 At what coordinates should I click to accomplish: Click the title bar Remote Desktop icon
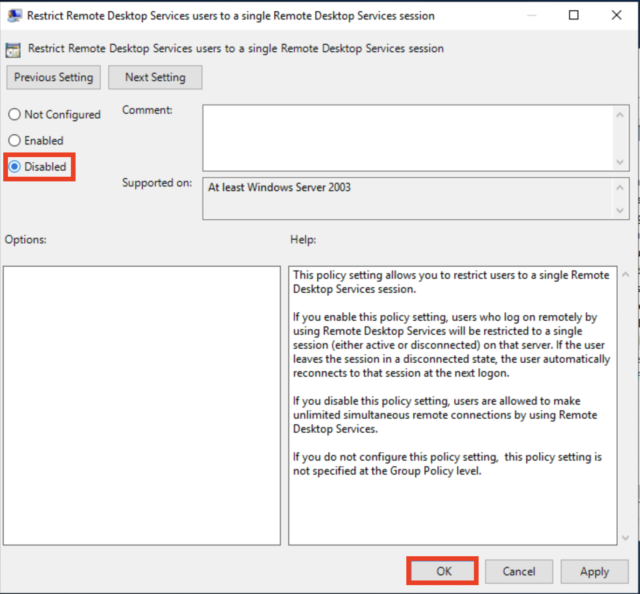coord(14,16)
